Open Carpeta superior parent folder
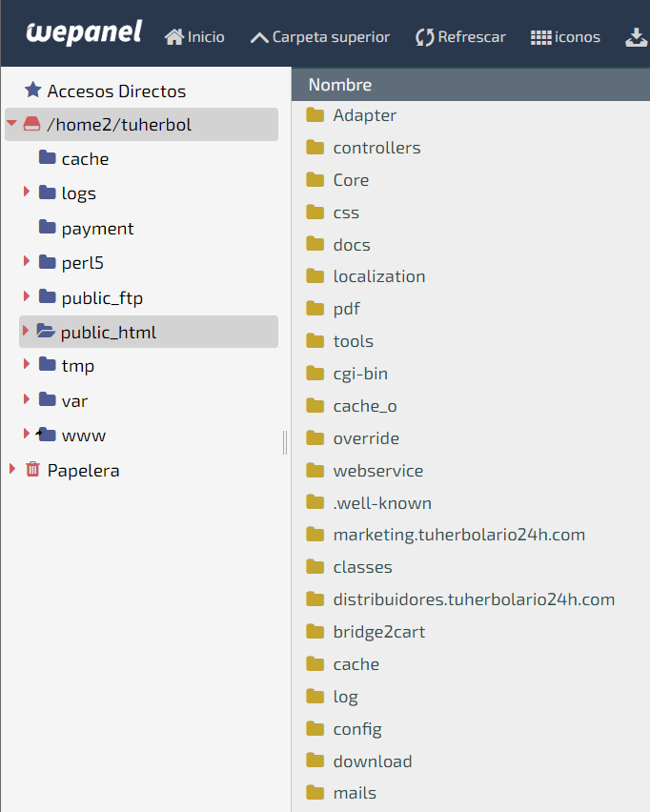 point(319,37)
